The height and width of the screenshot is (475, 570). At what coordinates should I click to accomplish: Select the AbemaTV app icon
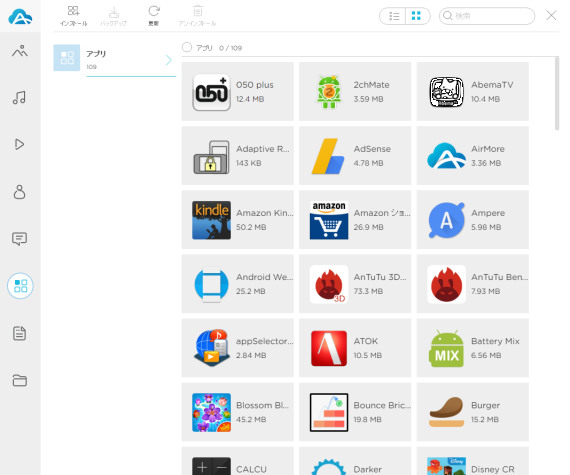[x=446, y=92]
